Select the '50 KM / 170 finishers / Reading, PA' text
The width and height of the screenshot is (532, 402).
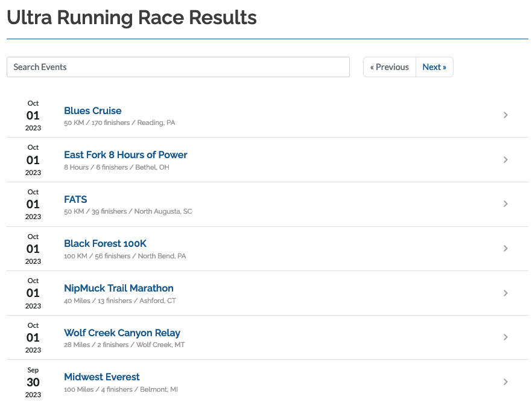tap(119, 123)
